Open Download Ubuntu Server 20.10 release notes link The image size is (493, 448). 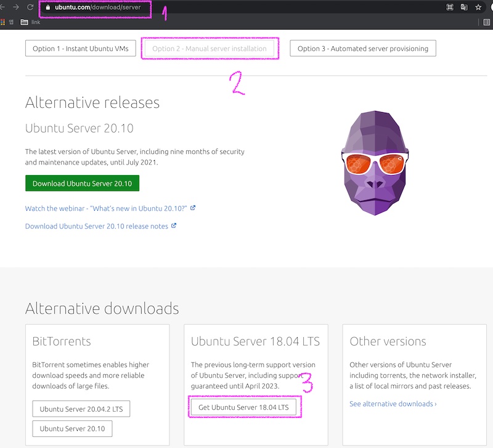click(97, 226)
